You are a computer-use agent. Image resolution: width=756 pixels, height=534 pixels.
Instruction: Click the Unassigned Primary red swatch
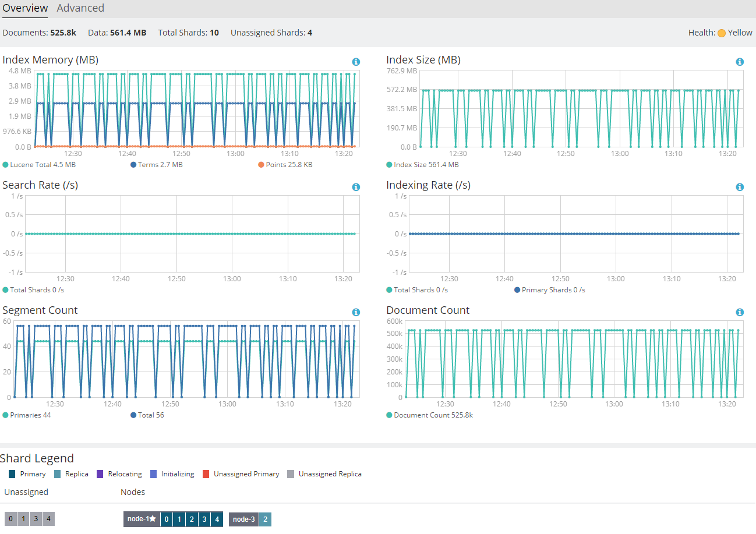[x=206, y=474]
